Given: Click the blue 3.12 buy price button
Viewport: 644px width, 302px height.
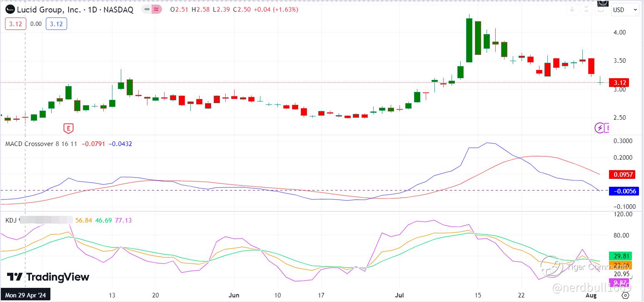Looking at the screenshot, I should point(56,24).
